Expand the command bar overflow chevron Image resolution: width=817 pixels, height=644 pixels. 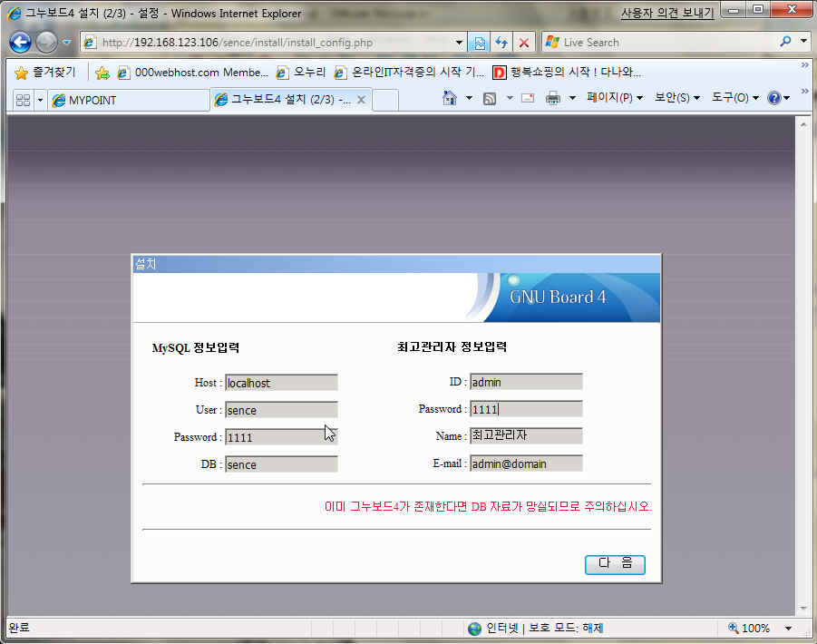[x=804, y=92]
